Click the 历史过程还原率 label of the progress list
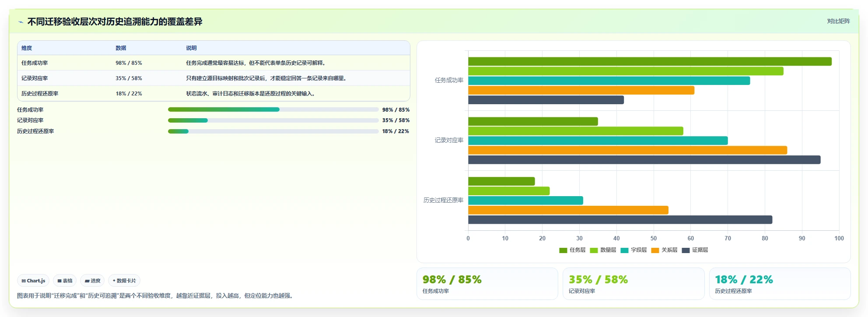This screenshot has width=868, height=317. coord(35,131)
